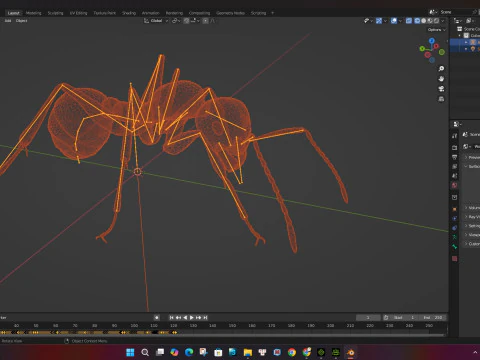Open the overlays settings dropdown arrow

pos(400,21)
